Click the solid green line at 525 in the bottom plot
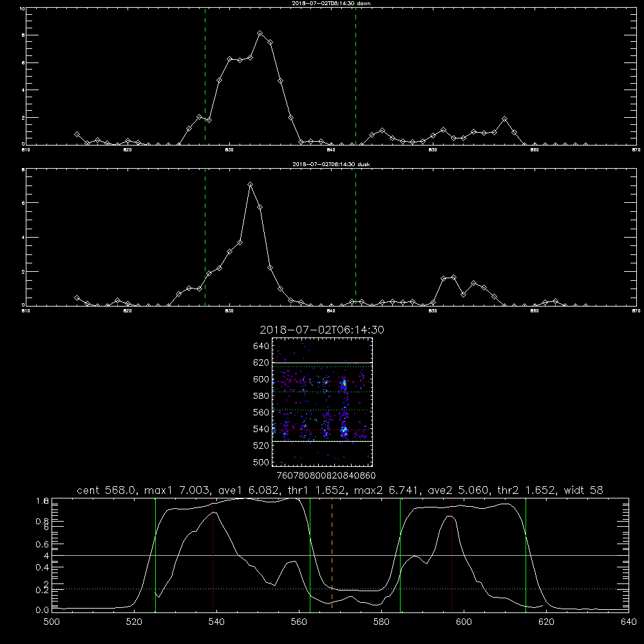 [x=155, y=555]
